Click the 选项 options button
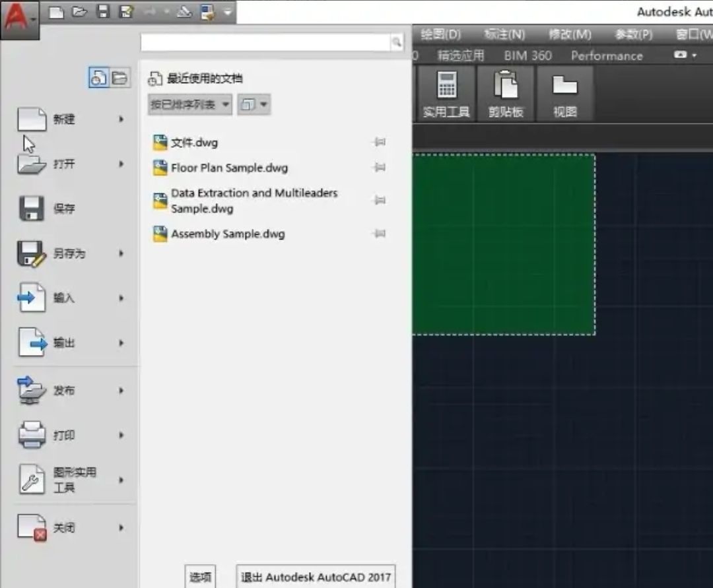 [200, 577]
